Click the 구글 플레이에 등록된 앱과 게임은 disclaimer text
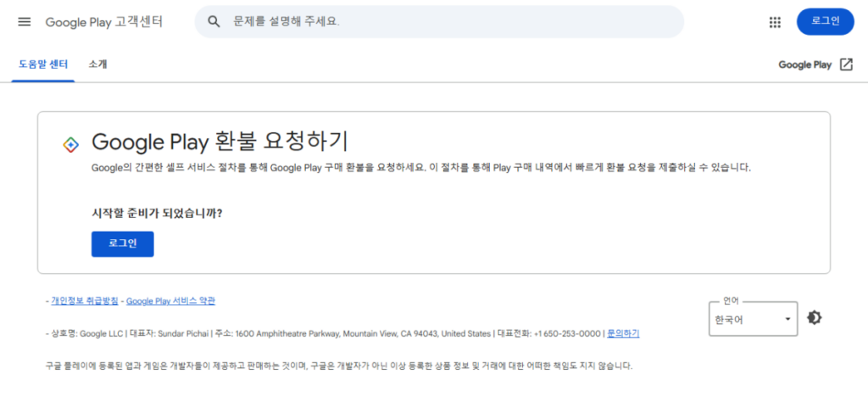The height and width of the screenshot is (408, 868). [x=339, y=366]
